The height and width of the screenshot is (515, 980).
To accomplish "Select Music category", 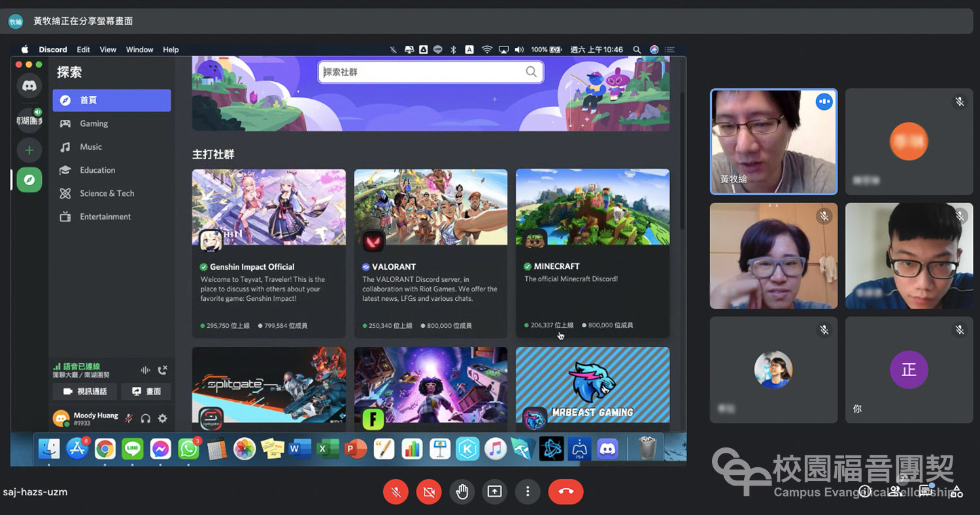I will [x=112, y=147].
